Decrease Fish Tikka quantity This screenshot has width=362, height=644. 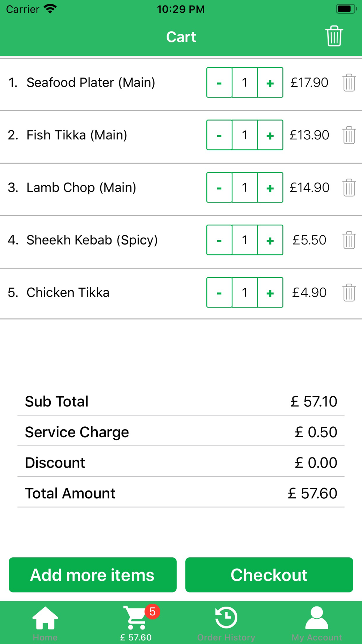(x=219, y=135)
